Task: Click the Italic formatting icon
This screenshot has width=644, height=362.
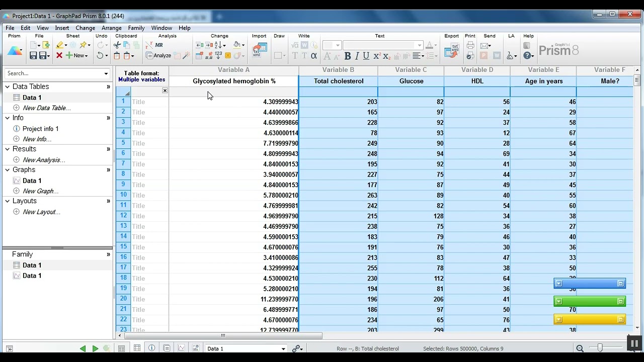Action: pyautogui.click(x=357, y=56)
